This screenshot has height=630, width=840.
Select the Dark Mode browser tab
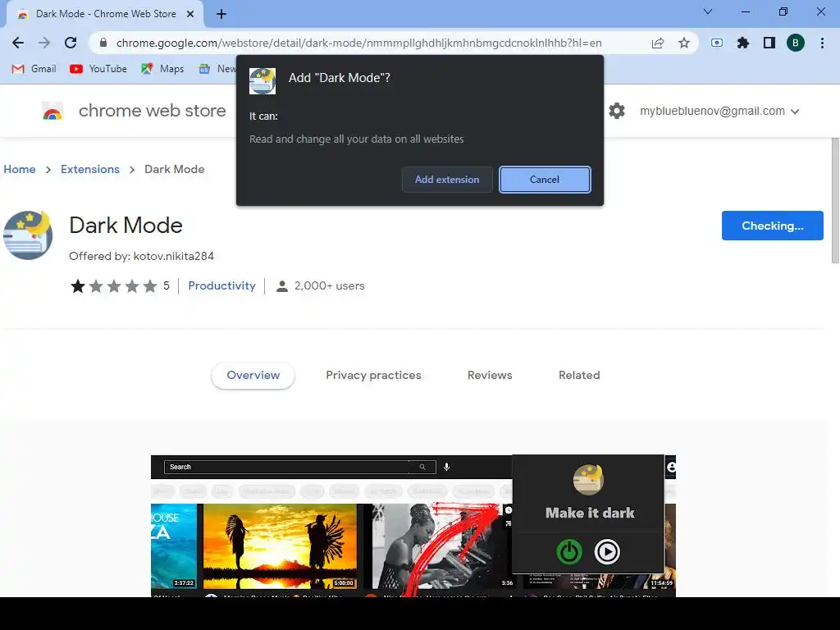[105, 14]
